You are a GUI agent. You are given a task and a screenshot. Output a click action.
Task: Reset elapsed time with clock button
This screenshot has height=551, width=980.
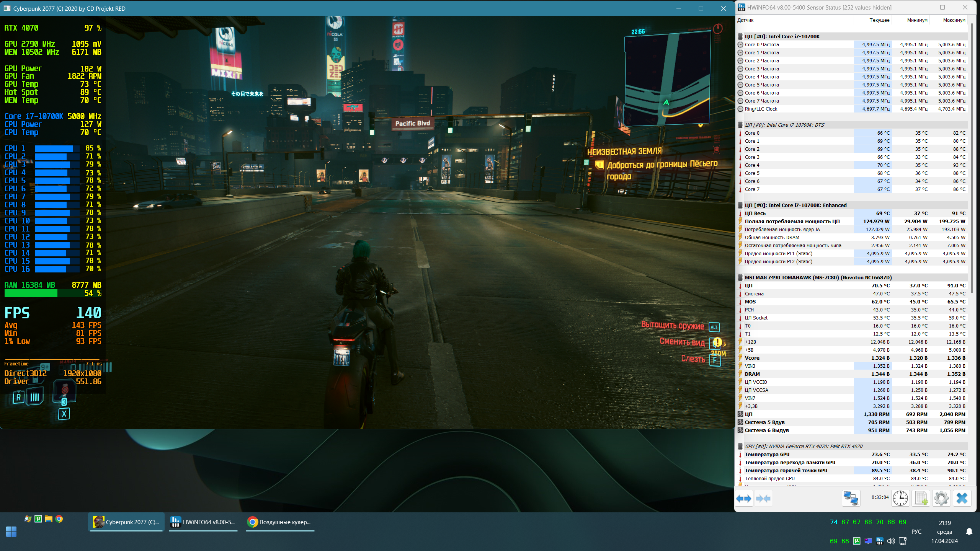tap(900, 499)
